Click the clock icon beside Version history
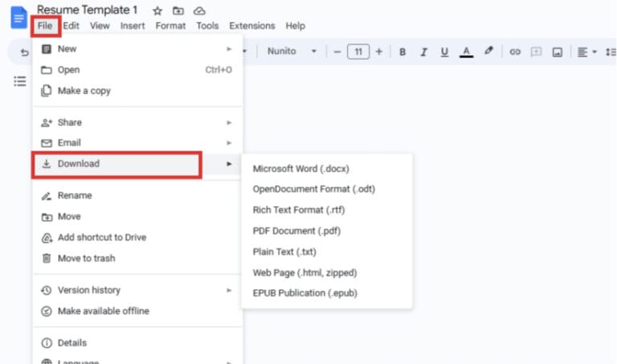Screen dimensions: 617x364 [x=47, y=290]
